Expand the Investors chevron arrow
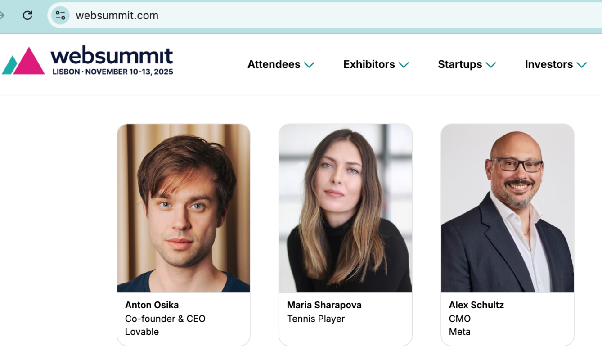This screenshot has height=364, width=602. pos(582,65)
